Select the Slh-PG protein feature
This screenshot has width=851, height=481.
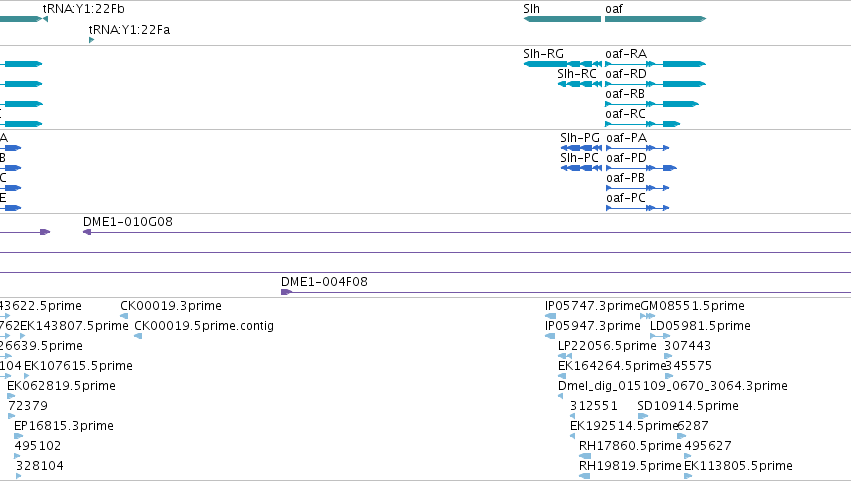tap(581, 148)
